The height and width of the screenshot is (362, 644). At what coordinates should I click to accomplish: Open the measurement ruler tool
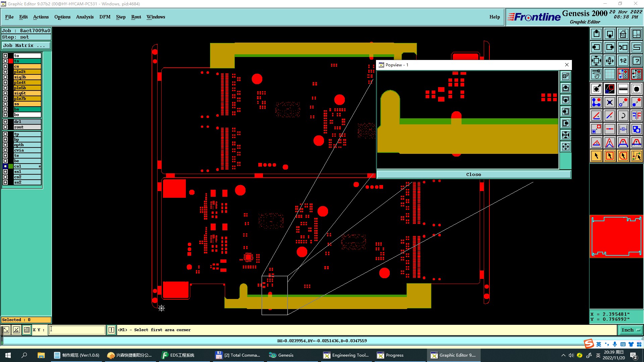pyautogui.click(x=623, y=89)
